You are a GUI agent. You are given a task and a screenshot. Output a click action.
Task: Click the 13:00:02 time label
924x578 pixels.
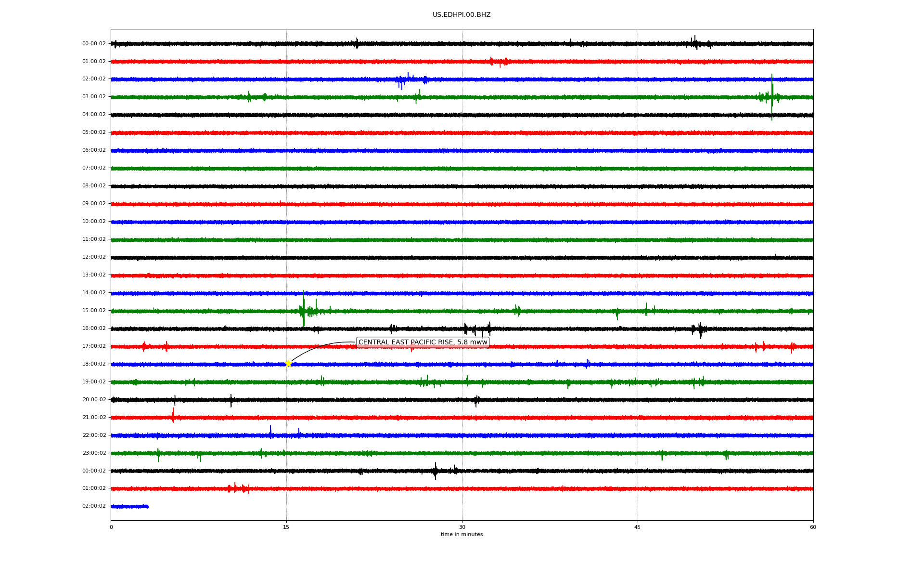(x=94, y=275)
